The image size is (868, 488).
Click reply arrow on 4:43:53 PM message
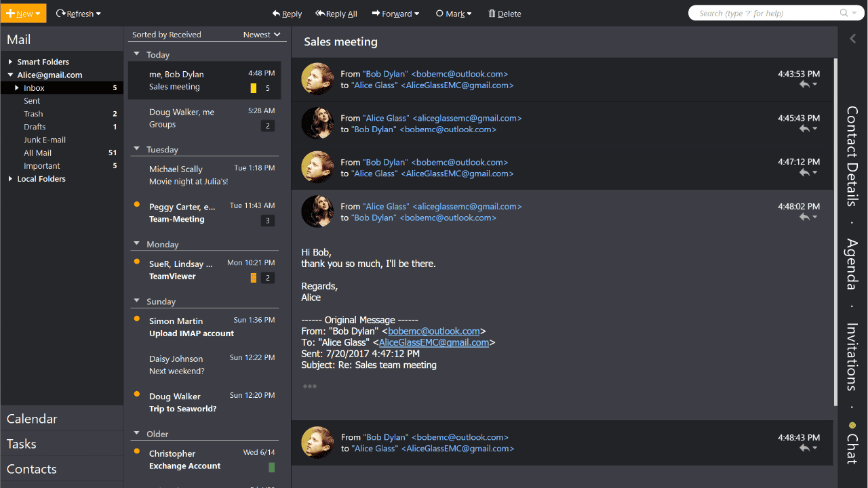coord(804,85)
